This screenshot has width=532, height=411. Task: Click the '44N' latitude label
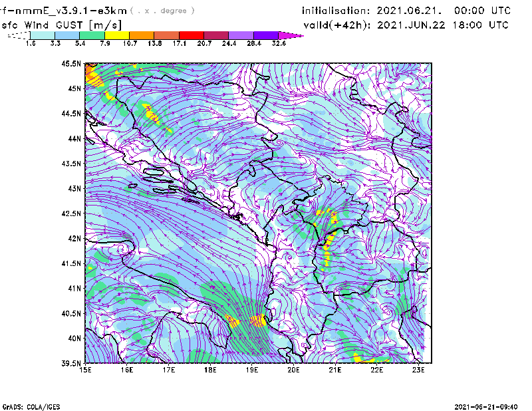[74, 138]
